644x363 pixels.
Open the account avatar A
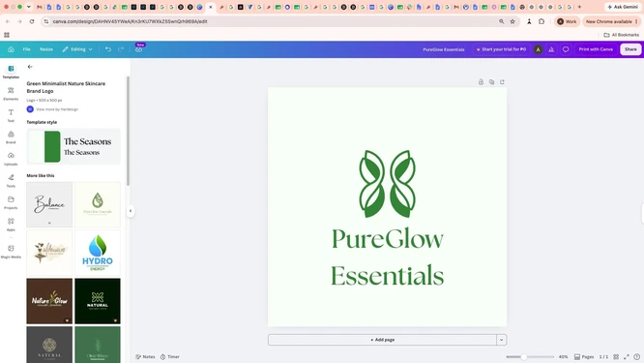tap(538, 49)
